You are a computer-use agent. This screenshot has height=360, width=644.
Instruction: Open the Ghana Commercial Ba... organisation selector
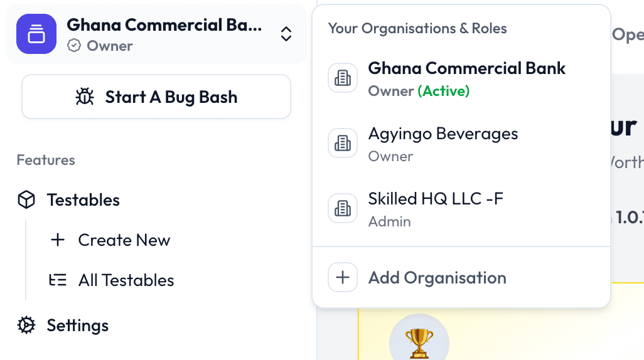164,26
